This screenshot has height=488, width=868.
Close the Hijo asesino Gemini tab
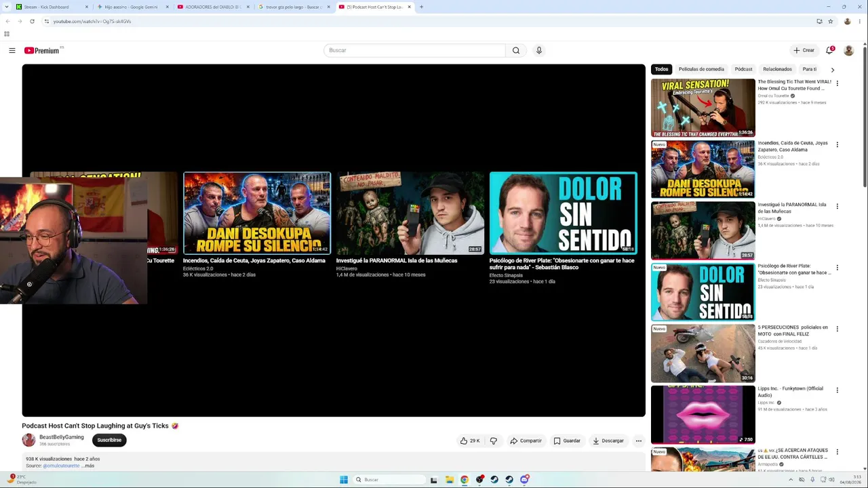coord(167,7)
